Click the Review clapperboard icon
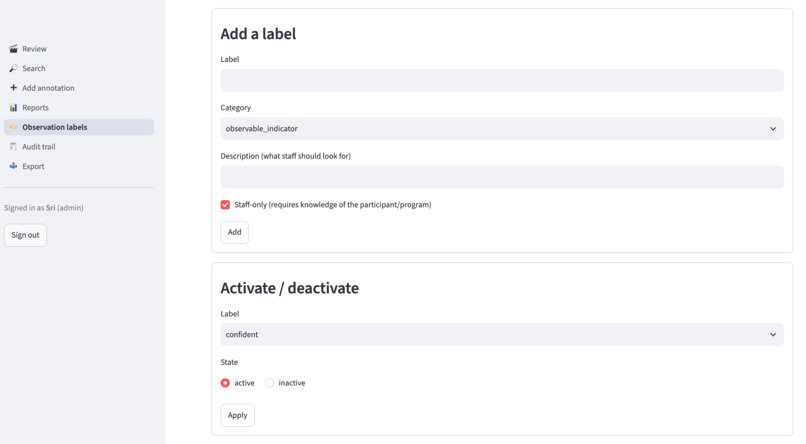 [13, 49]
